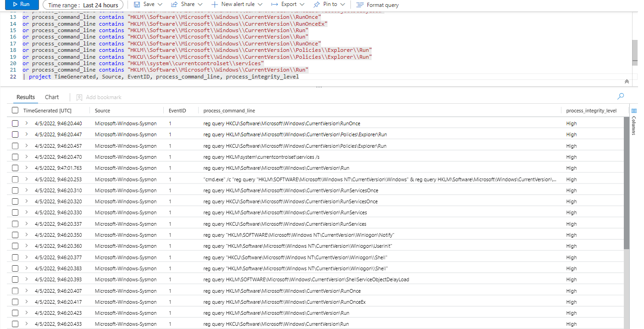Open the Time range selector
Screen dimensions: 644x329
(x=83, y=5)
